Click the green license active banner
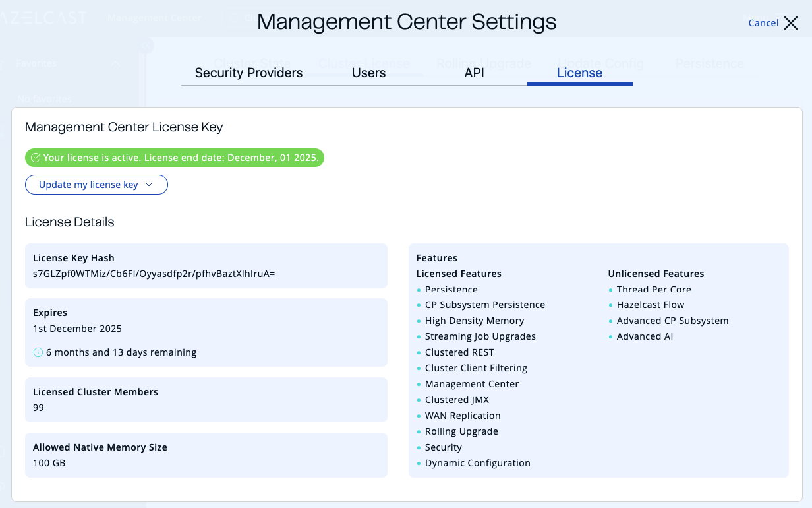Image resolution: width=812 pixels, height=508 pixels. pos(175,158)
